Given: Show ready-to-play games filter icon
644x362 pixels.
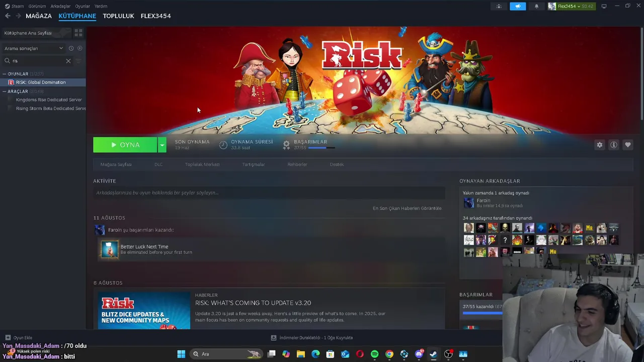Looking at the screenshot, I should (x=79, y=48).
